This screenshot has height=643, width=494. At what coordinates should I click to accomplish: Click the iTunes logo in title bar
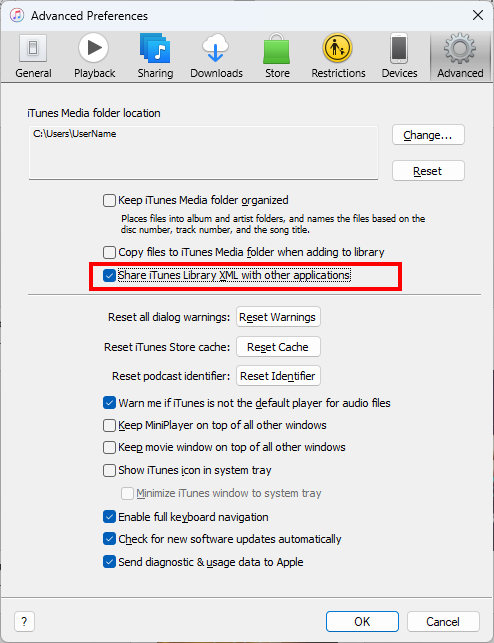(17, 16)
